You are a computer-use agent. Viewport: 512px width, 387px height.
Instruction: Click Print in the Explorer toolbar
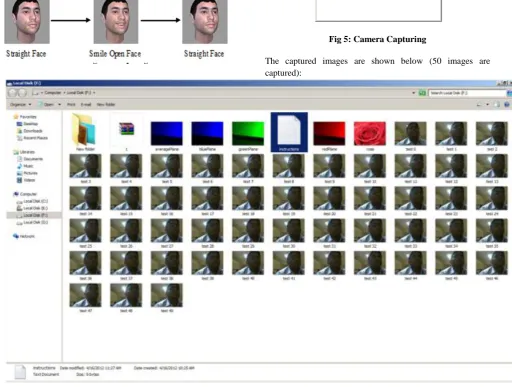tap(71, 104)
